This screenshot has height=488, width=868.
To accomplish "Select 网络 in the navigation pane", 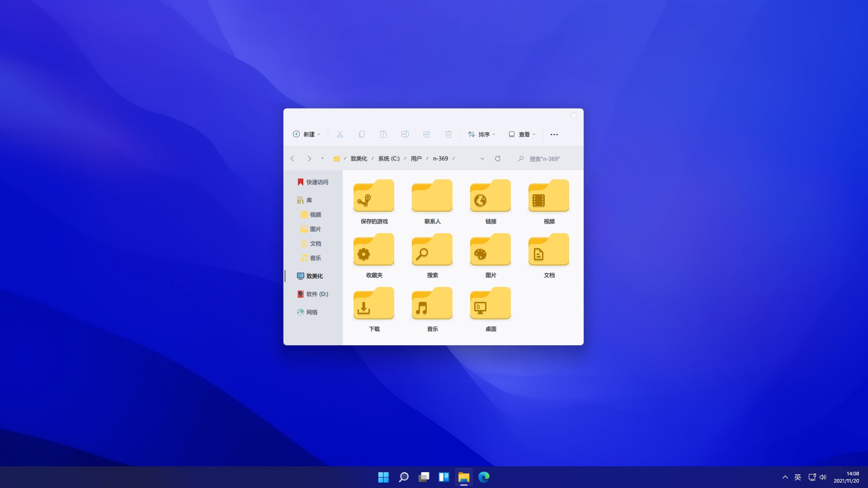I will [307, 312].
